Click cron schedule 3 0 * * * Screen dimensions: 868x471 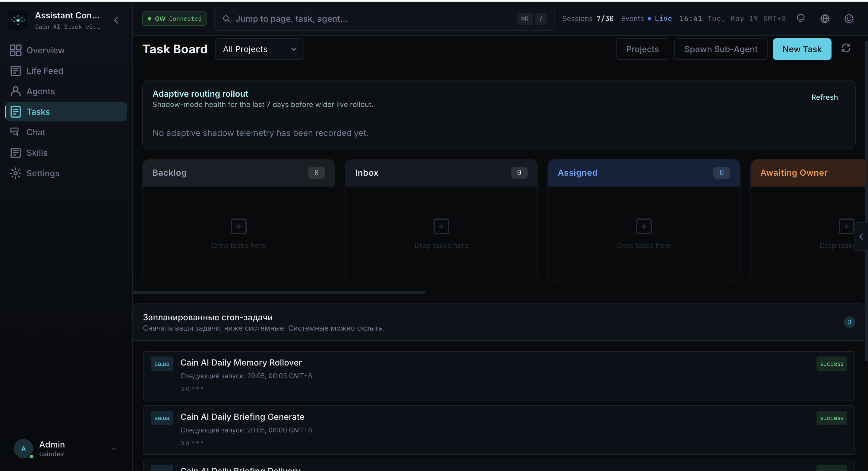(192, 389)
